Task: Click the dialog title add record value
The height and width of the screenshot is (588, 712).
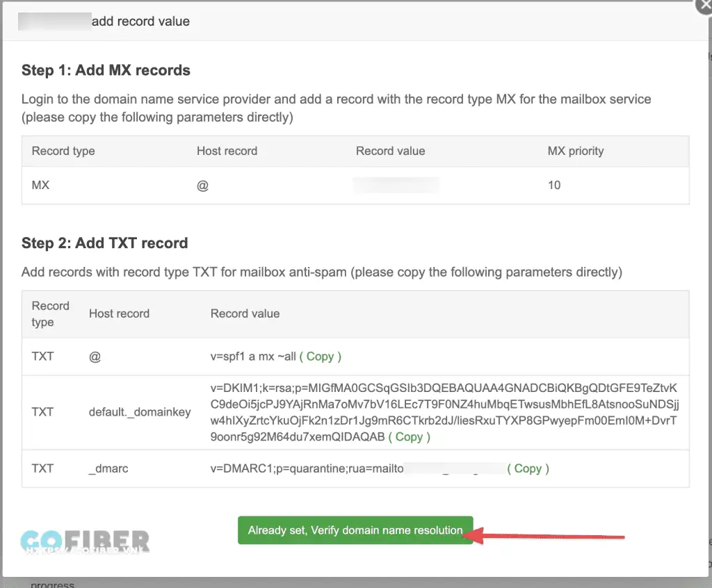Action: coord(140,22)
